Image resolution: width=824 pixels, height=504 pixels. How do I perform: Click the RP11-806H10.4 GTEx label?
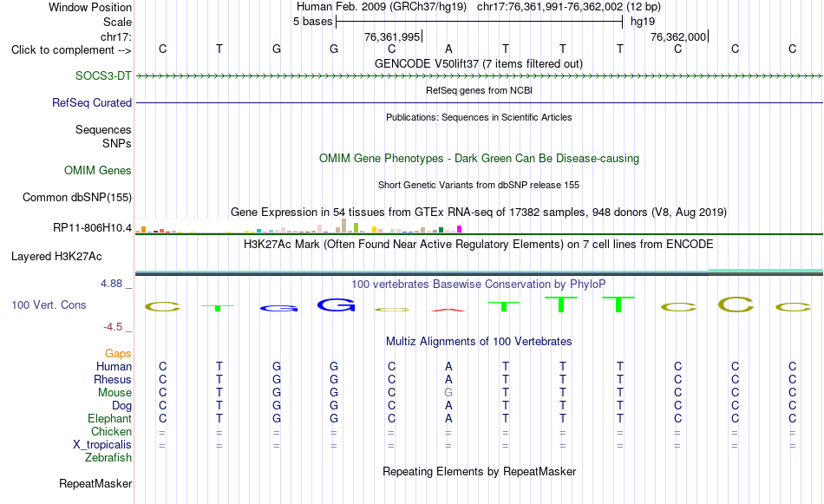click(93, 227)
